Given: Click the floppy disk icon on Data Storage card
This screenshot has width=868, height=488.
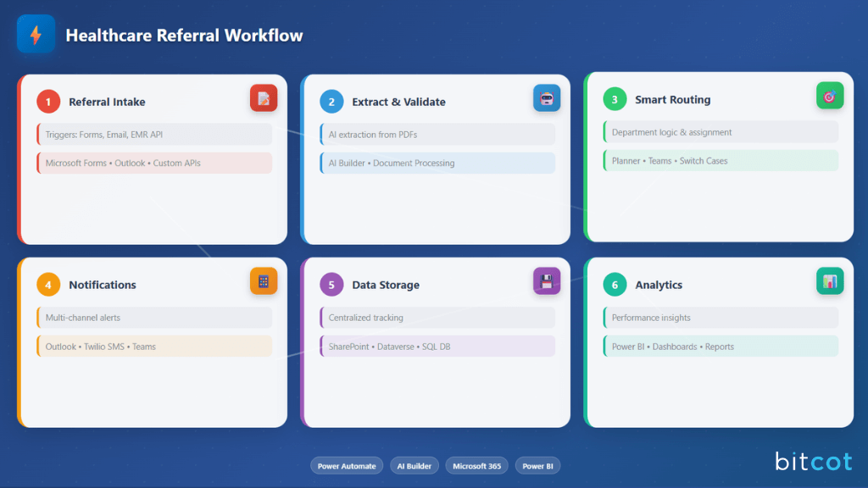Looking at the screenshot, I should pos(547,281).
